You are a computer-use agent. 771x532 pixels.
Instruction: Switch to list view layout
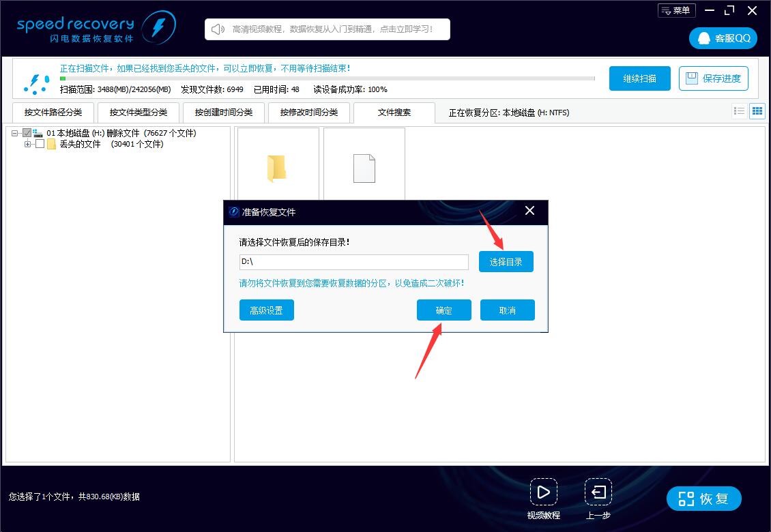(738, 110)
